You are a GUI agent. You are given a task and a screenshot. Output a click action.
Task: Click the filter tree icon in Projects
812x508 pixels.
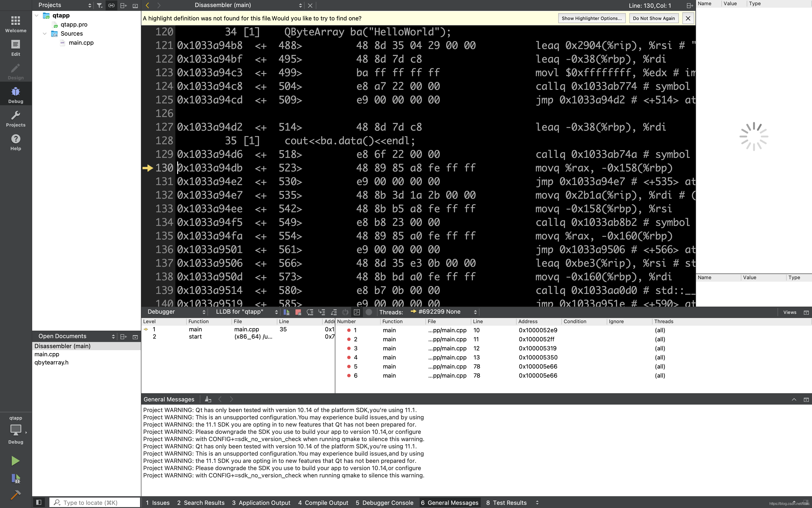pyautogui.click(x=100, y=5)
